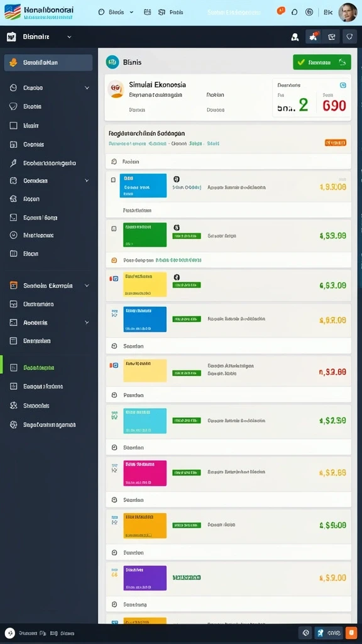Click the blue info icon in stats card
The width and height of the screenshot is (362, 644).
click(343, 86)
